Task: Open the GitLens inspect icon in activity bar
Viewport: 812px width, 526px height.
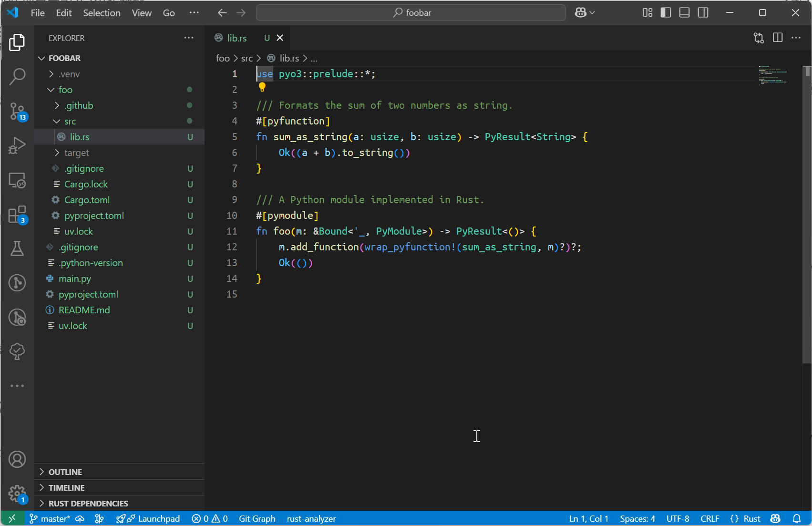Action: 17,317
